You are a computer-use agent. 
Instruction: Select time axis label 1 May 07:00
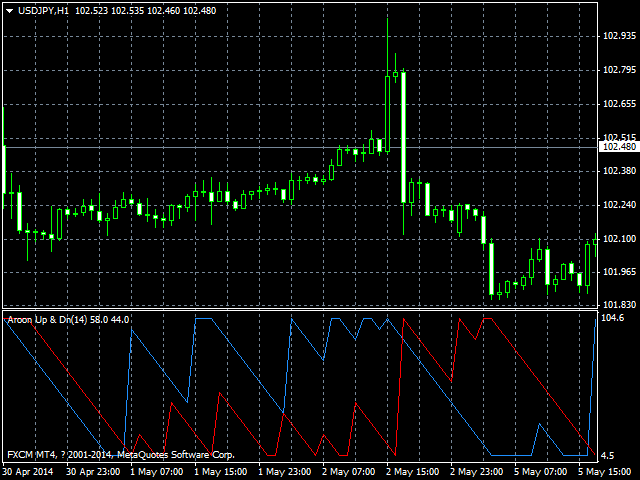[x=157, y=472]
